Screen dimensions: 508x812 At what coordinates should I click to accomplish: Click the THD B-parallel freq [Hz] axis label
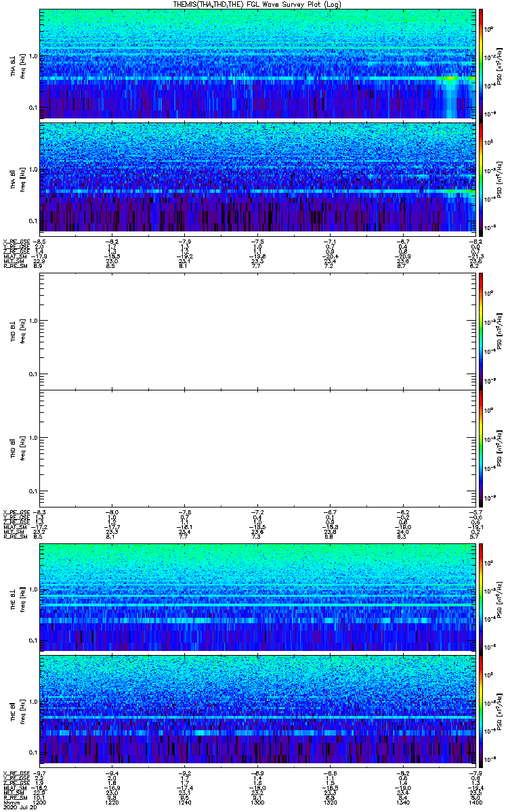click(x=22, y=449)
